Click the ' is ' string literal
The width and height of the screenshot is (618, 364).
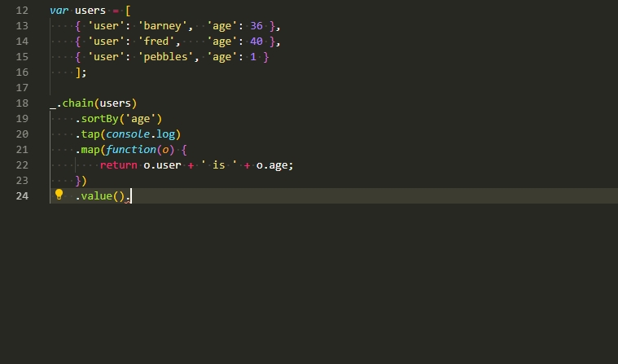tap(218, 165)
